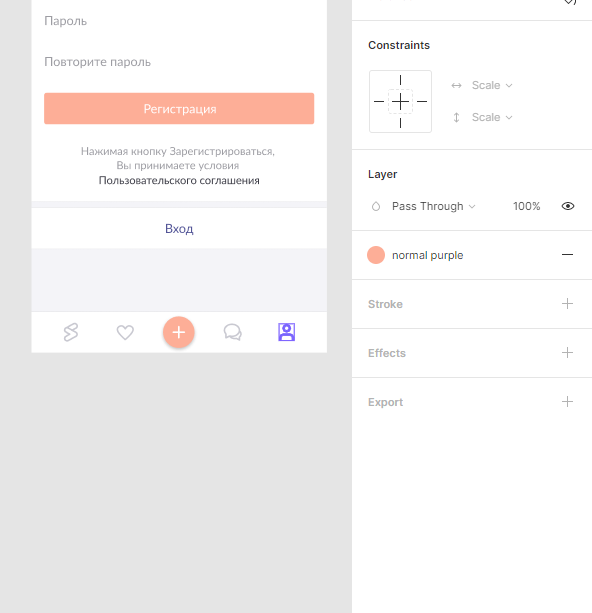Click the normal purple color swatch
This screenshot has width=592, height=613.
[376, 255]
